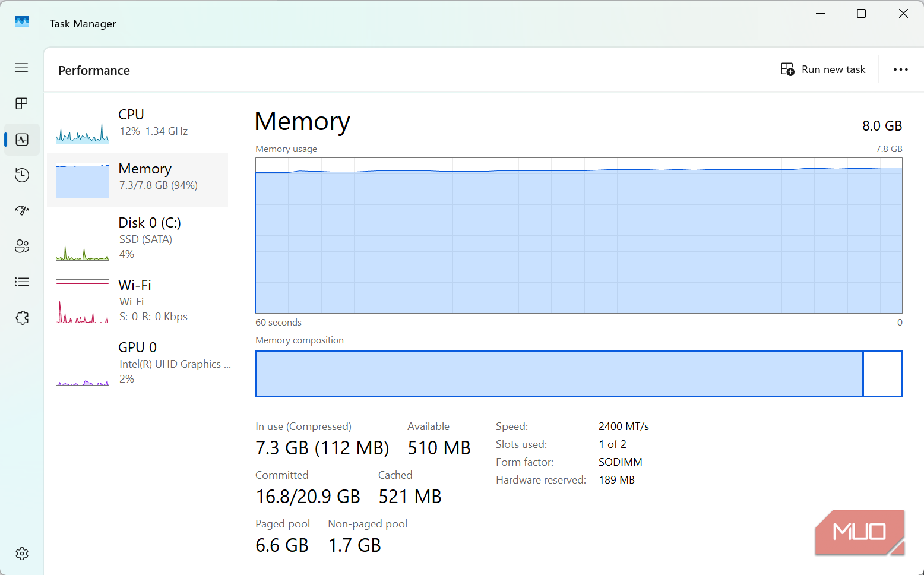924x575 pixels.
Task: Open the Details page list icon
Action: click(x=22, y=282)
